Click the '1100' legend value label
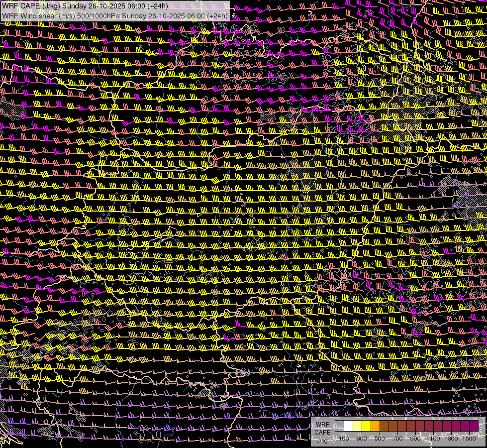Image resolution: width=487 pixels, height=448 pixels. pos(433,439)
